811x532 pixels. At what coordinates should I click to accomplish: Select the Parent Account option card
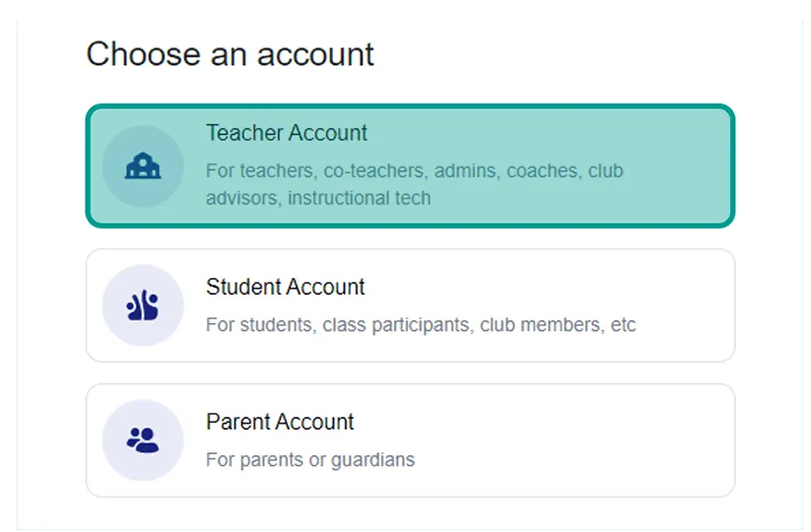[x=410, y=440]
